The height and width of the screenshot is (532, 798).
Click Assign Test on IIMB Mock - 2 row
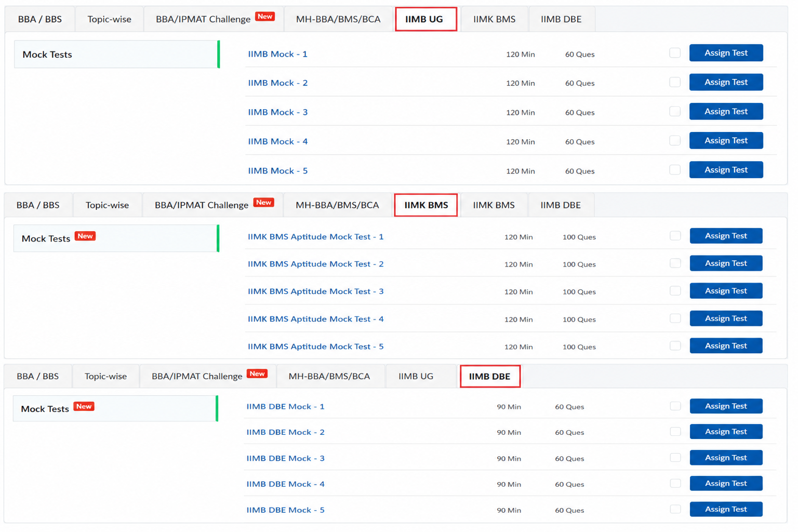[726, 82]
